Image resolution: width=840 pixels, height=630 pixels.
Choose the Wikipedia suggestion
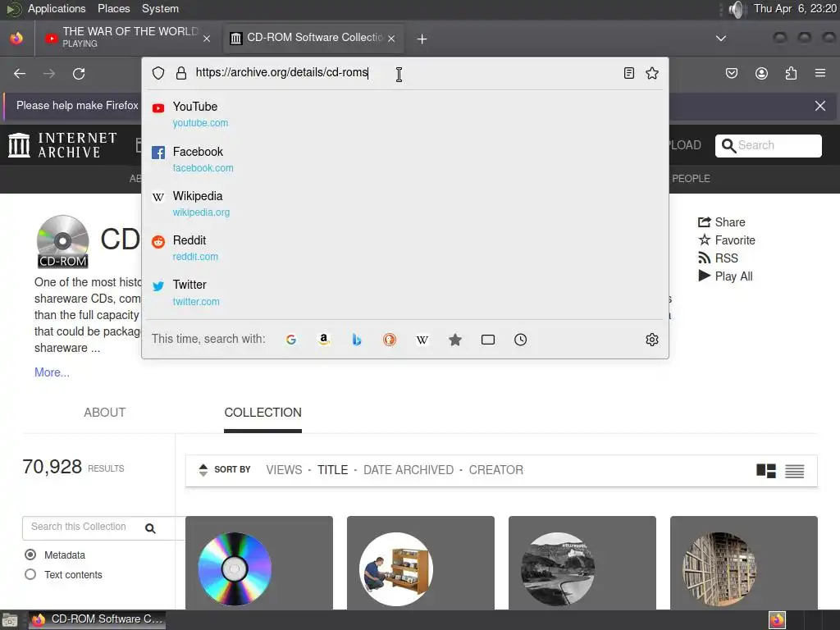pos(405,203)
